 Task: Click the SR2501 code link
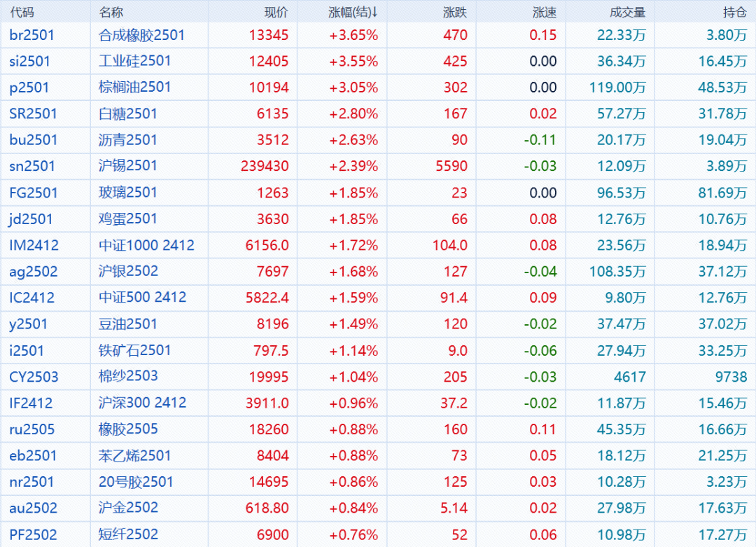33,113
